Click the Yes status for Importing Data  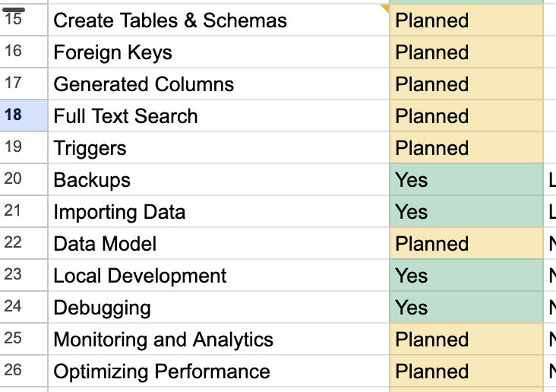point(466,212)
